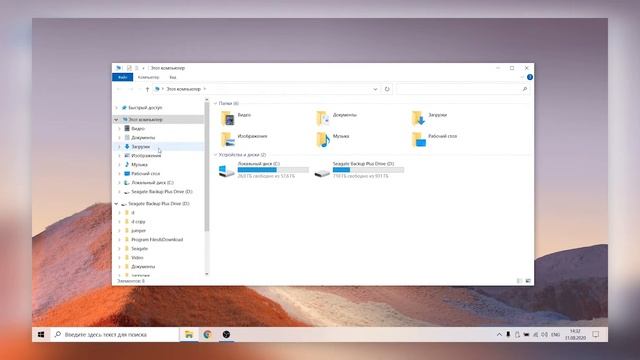Open the Рабочий стол folder icon in the main pane
Viewport: 640px width, 360px height.
tap(418, 139)
